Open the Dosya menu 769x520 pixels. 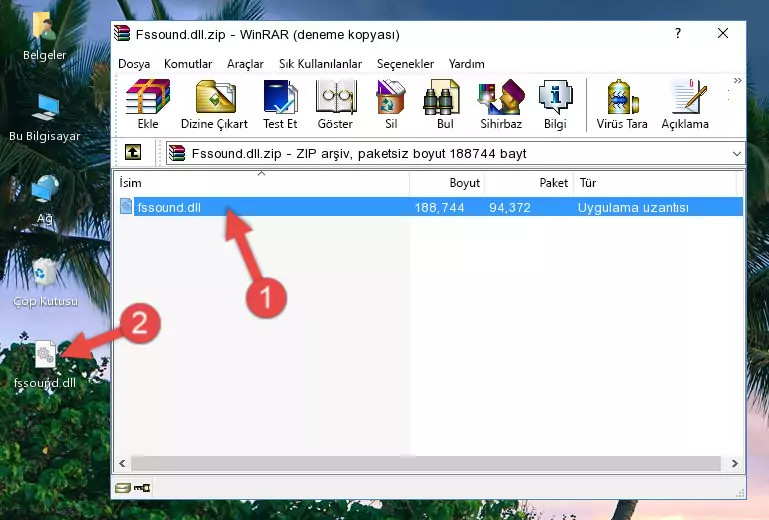(134, 64)
